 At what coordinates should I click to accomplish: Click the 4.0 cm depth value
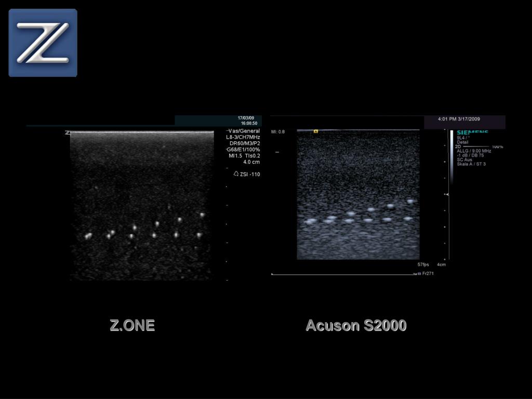click(x=251, y=162)
